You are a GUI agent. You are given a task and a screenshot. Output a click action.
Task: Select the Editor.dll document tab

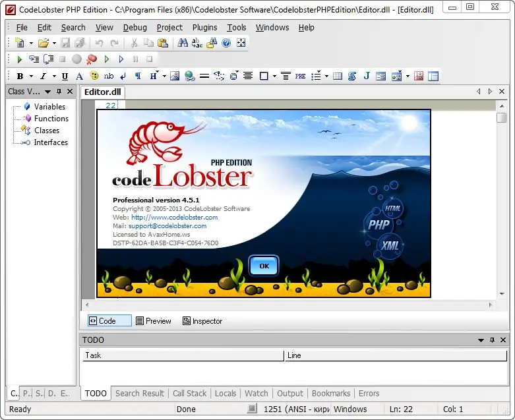coord(102,92)
